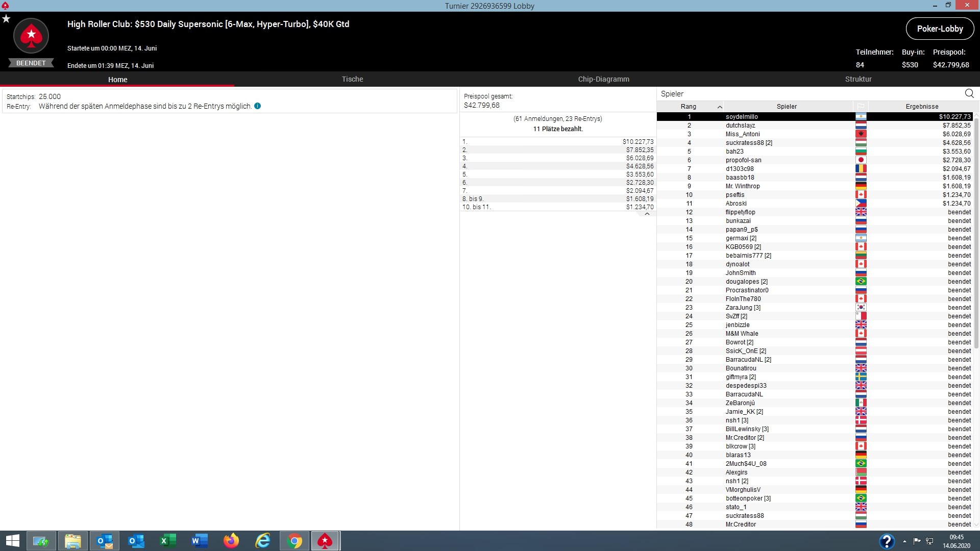Collapse the prize payout list chevron
Image resolution: width=980 pixels, height=551 pixels.
click(647, 214)
